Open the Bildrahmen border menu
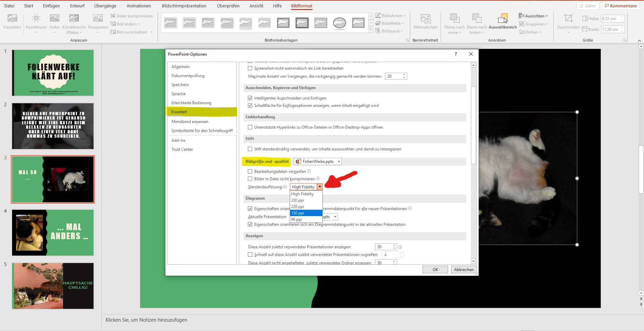This screenshot has width=644, height=331. (x=390, y=15)
